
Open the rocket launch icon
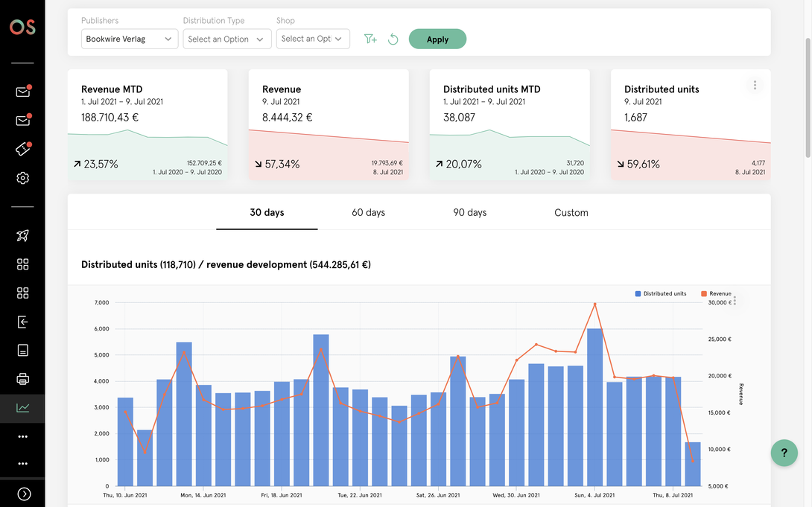pos(23,235)
